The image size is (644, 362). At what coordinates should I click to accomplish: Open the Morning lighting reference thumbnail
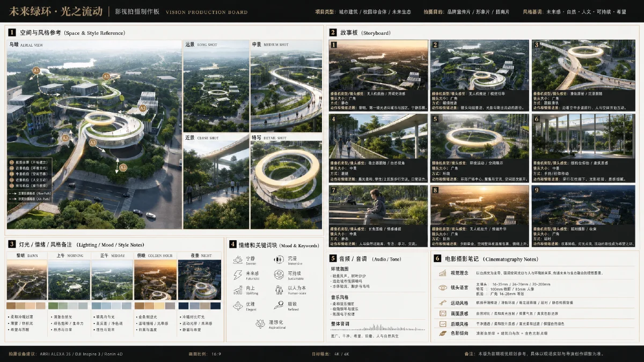pyautogui.click(x=69, y=280)
